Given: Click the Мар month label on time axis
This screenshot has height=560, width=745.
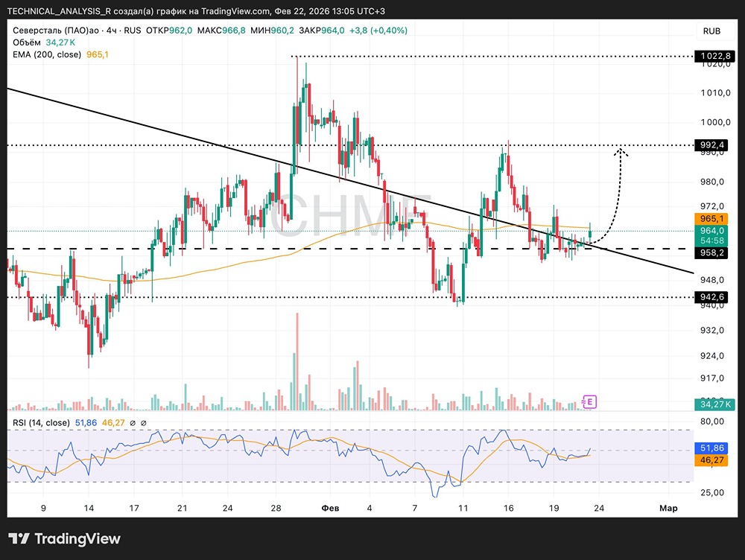Looking at the screenshot, I should coord(668,508).
